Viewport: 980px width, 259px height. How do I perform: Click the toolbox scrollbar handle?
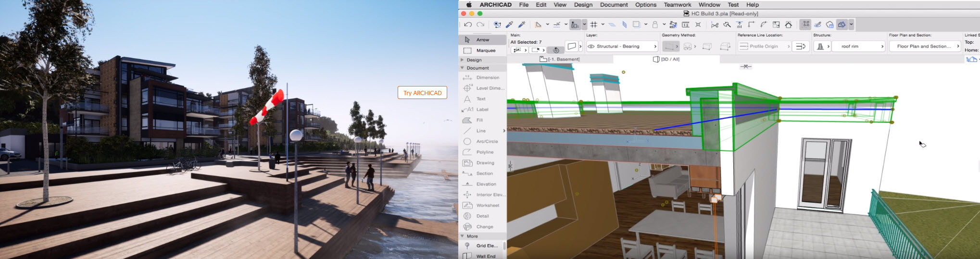(504, 246)
